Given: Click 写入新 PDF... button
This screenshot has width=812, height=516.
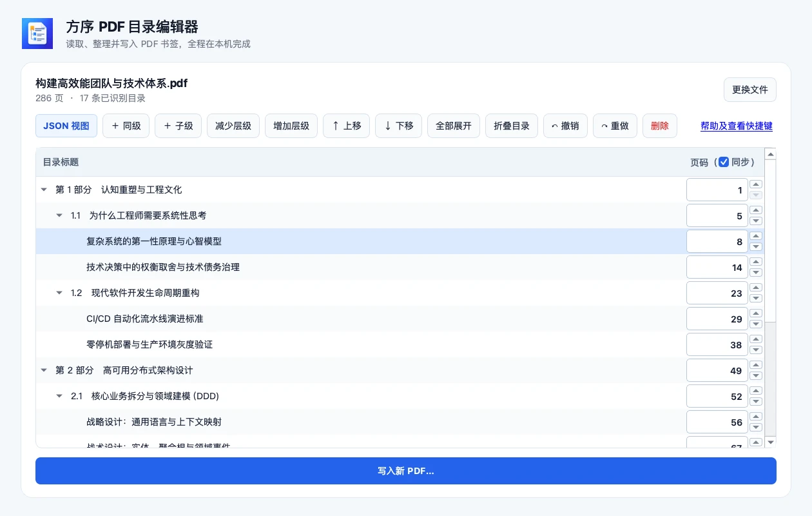Looking at the screenshot, I should [x=406, y=471].
